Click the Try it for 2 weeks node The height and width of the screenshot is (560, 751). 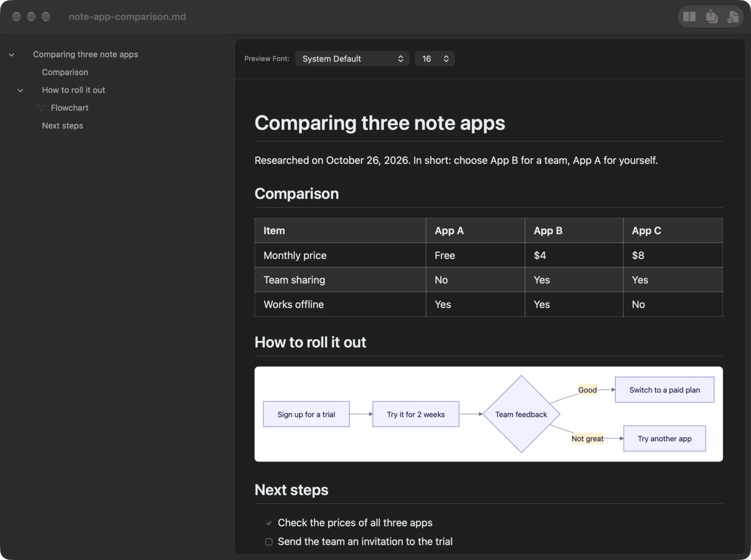coord(416,414)
